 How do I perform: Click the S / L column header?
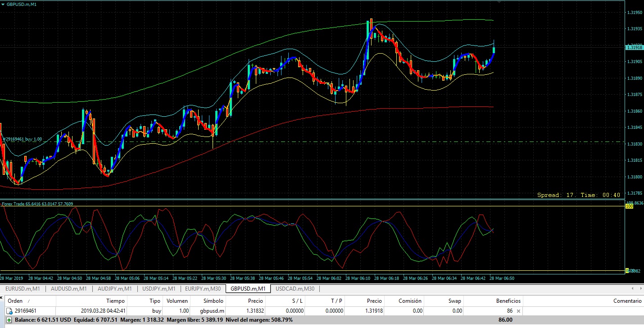coord(286,301)
